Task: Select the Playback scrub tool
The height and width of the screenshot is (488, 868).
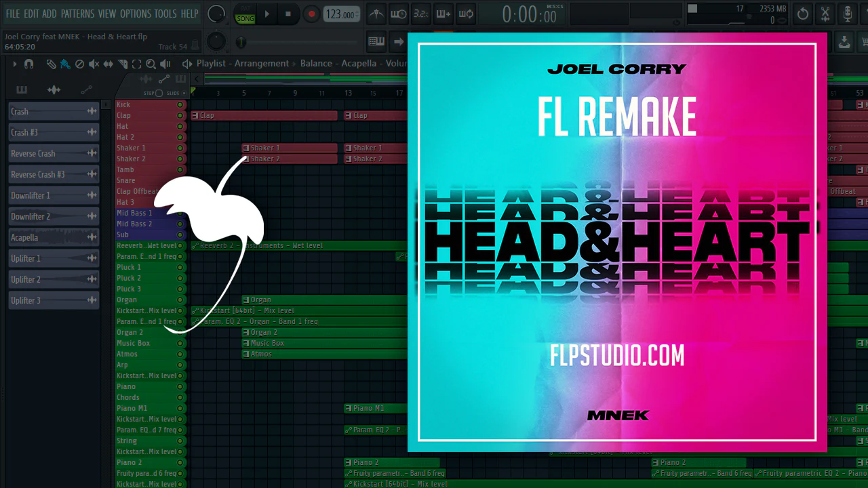Action: pos(165,64)
